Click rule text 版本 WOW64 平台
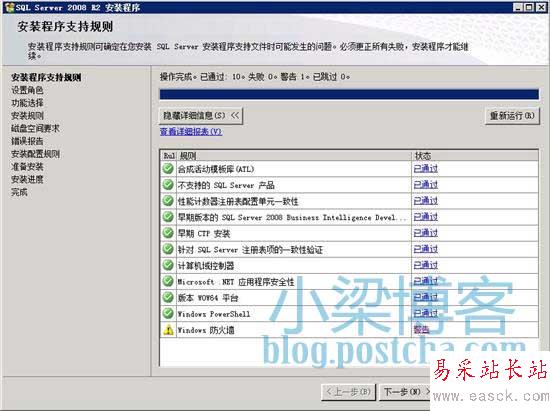The image size is (550, 411). pyautogui.click(x=208, y=298)
